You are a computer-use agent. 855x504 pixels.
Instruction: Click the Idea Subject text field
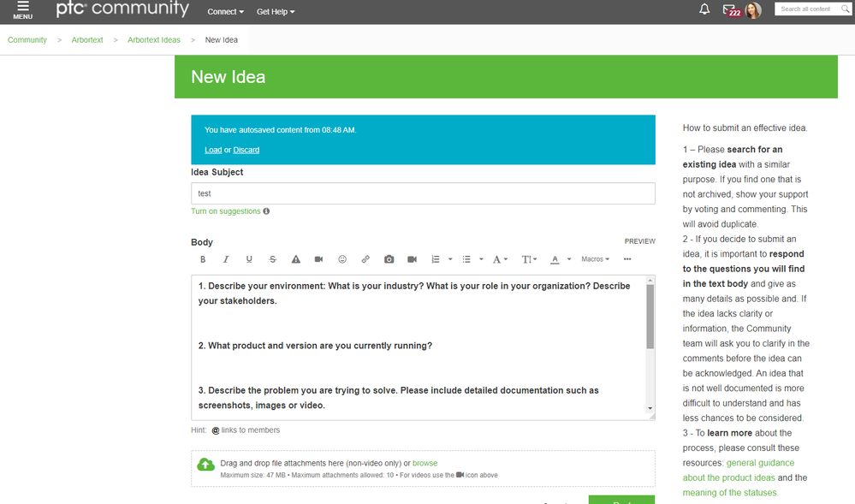tap(423, 193)
